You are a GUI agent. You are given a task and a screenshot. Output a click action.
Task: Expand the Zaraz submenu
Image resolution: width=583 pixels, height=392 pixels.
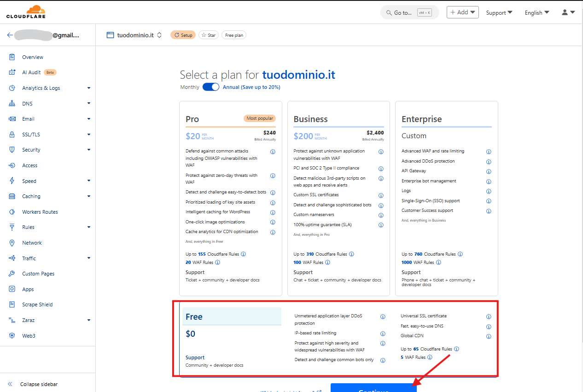click(89, 320)
